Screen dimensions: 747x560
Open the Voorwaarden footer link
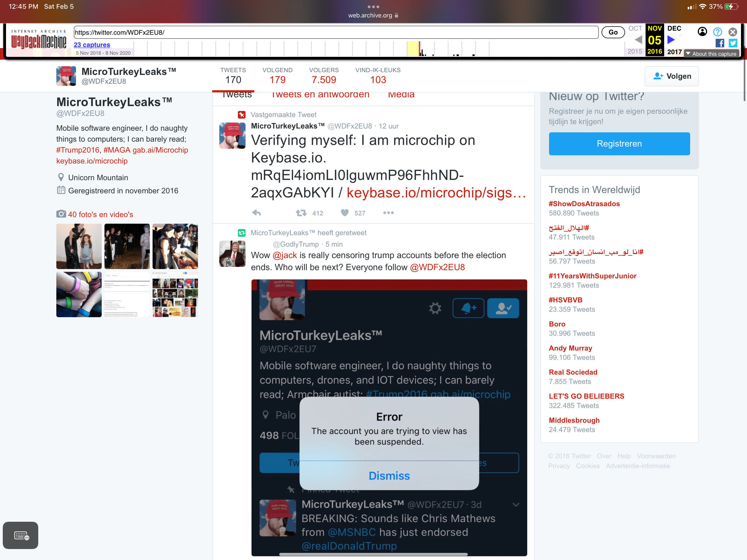click(656, 456)
